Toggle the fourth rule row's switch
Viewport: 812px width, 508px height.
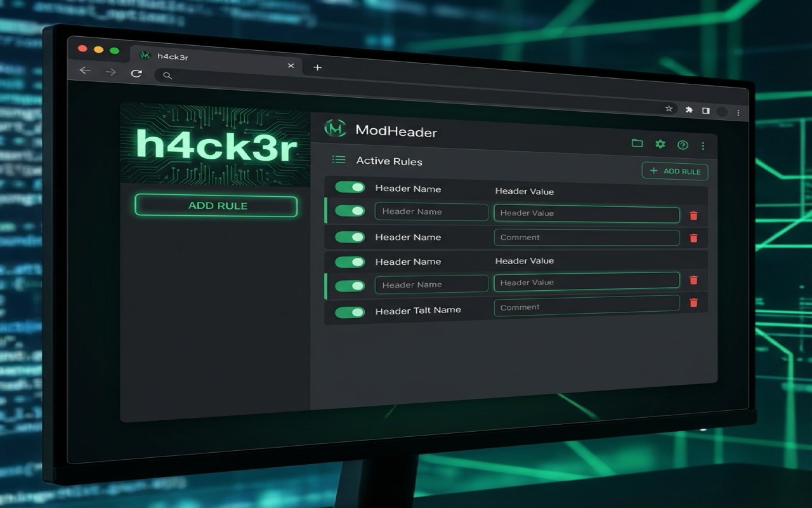pyautogui.click(x=350, y=262)
